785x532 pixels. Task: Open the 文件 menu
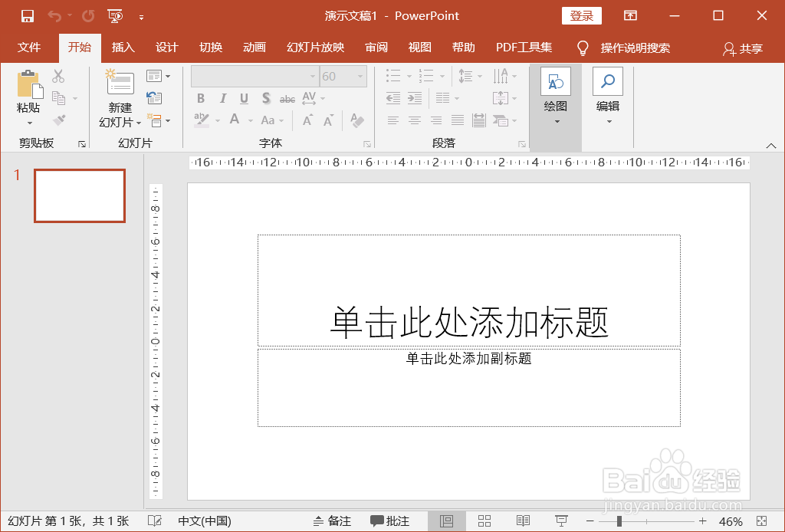click(29, 48)
